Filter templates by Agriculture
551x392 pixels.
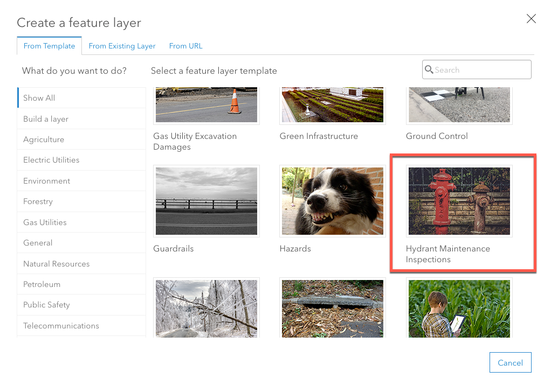(x=44, y=139)
